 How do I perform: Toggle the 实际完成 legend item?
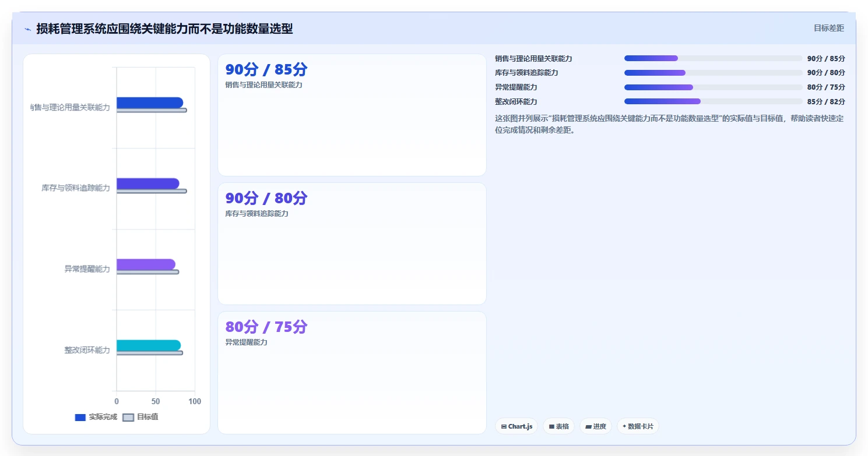pyautogui.click(x=96, y=417)
